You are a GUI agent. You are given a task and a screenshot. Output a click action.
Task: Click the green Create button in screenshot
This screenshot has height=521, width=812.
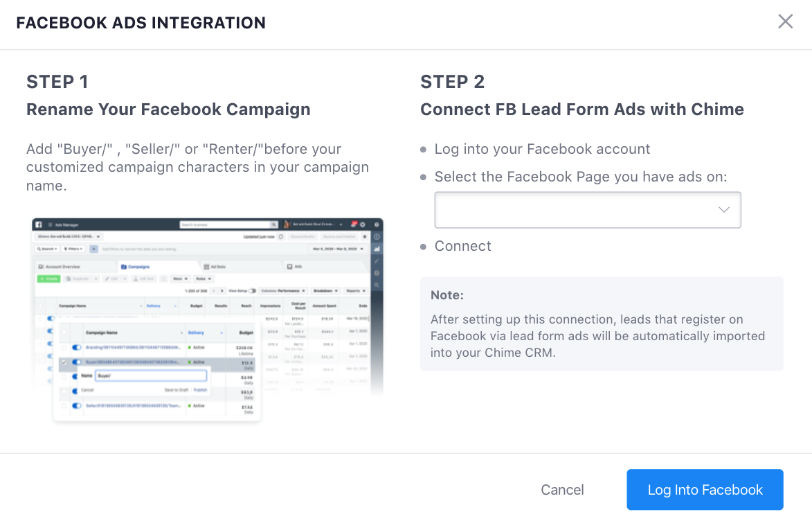pyautogui.click(x=48, y=279)
